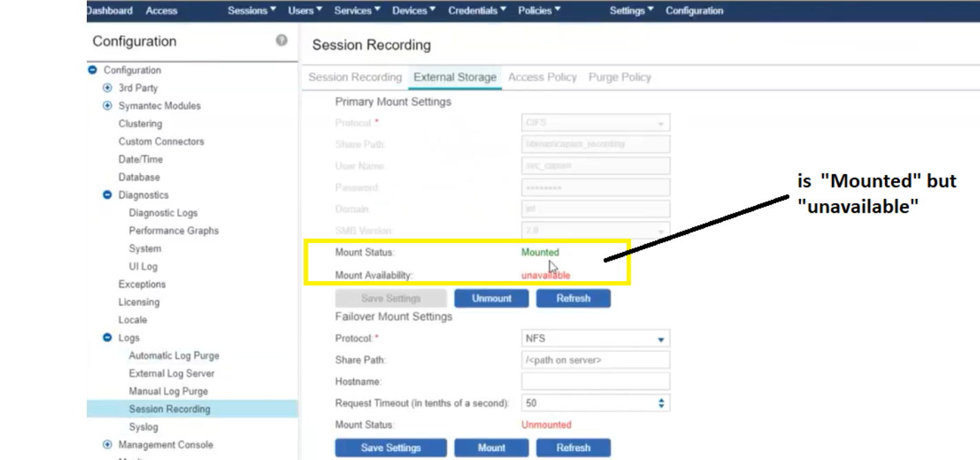
Task: Expand the Symantec Modules node
Action: [107, 106]
